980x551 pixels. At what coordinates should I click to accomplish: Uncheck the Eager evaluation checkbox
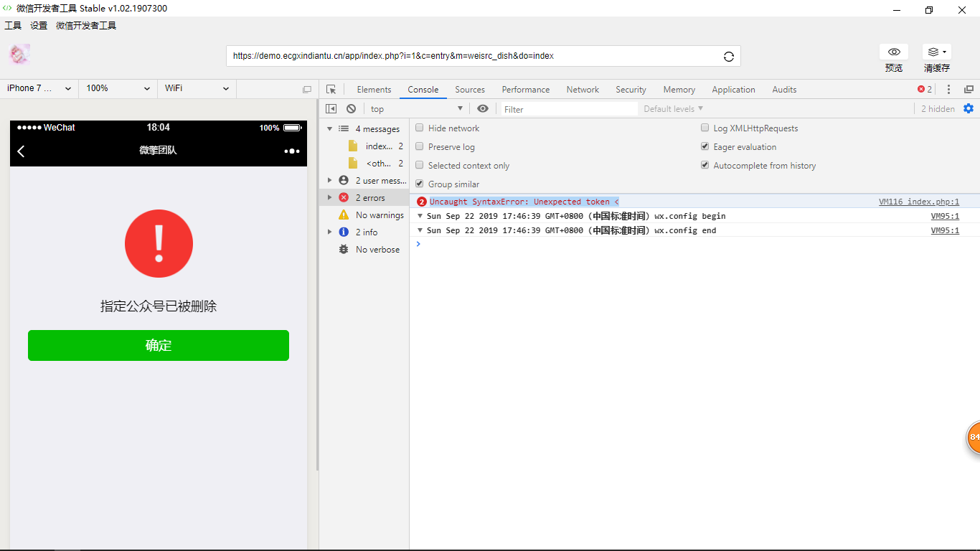coord(705,147)
